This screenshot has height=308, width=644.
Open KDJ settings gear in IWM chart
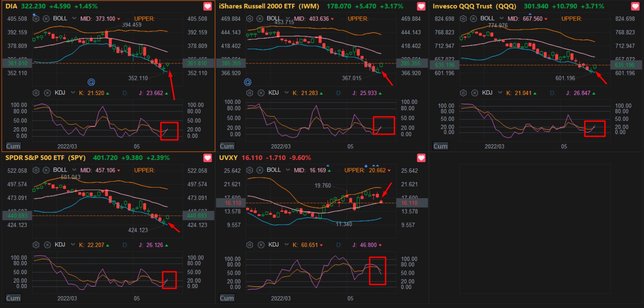[250, 93]
